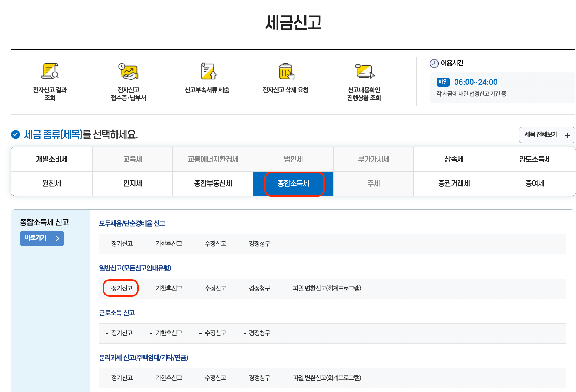Choose the 원천세 tax tab

(51, 183)
